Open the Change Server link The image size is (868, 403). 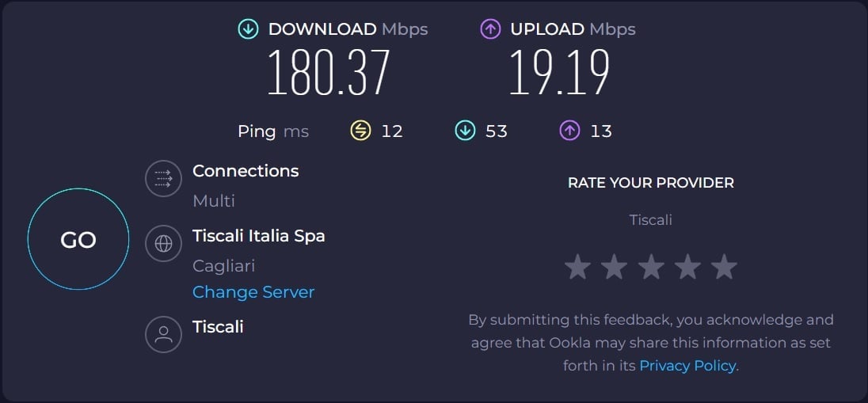[253, 292]
